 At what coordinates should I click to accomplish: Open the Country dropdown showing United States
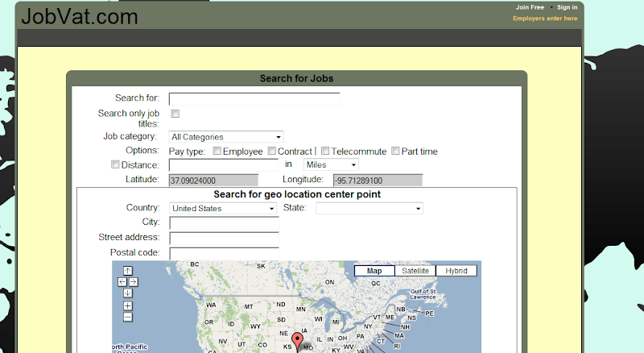click(x=223, y=208)
